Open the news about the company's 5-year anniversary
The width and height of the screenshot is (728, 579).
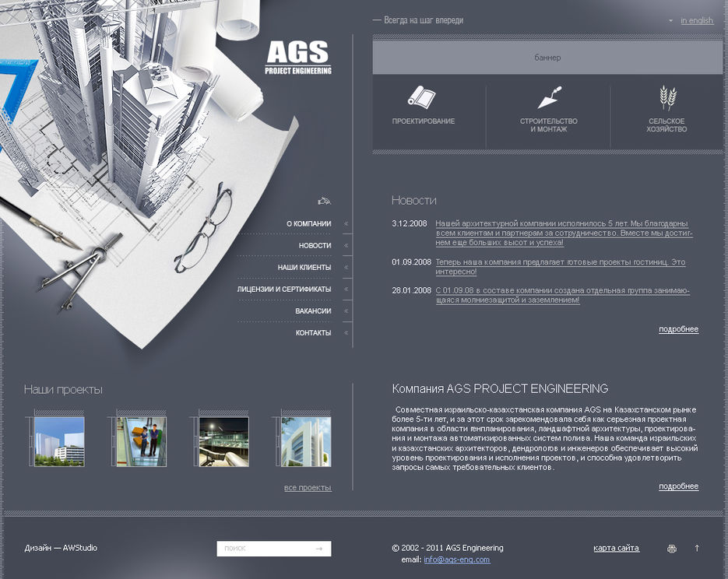pyautogui.click(x=564, y=233)
